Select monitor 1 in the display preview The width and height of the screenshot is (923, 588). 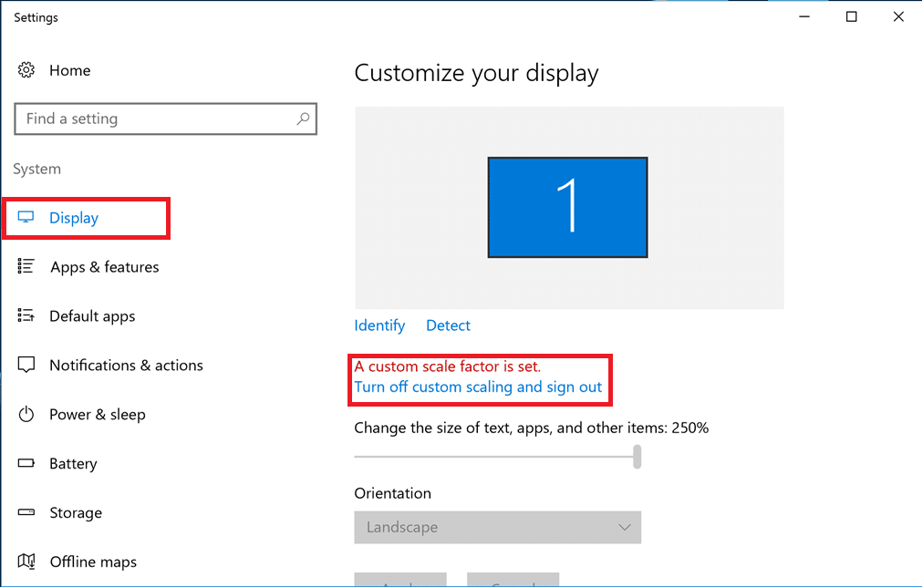[567, 206]
